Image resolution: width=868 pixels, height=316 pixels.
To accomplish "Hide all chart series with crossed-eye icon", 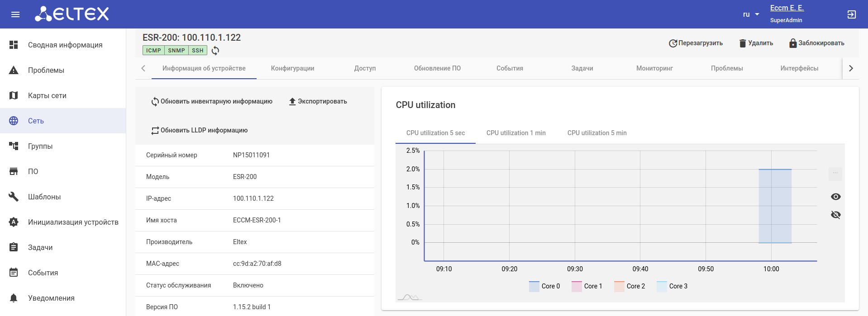I will pyautogui.click(x=835, y=215).
